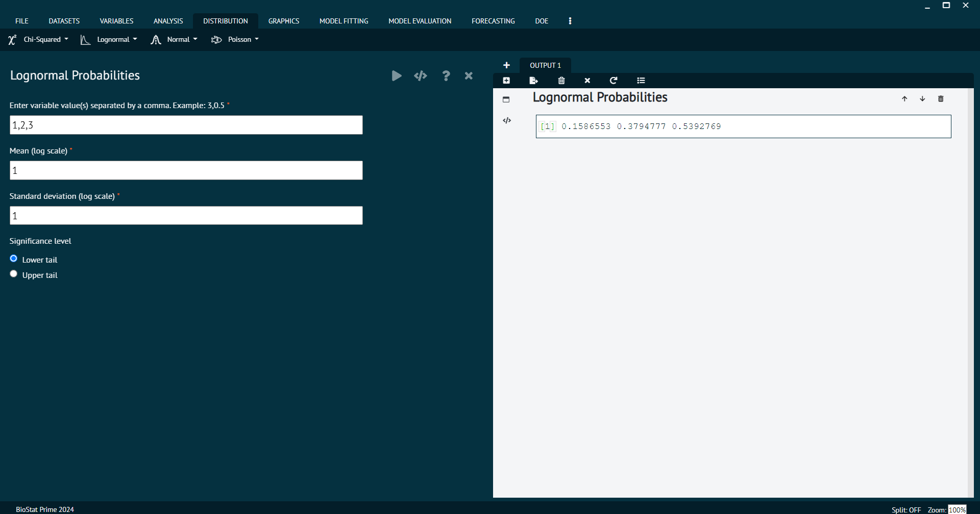
Task: Open the output list navigator icon
Action: (x=641, y=81)
